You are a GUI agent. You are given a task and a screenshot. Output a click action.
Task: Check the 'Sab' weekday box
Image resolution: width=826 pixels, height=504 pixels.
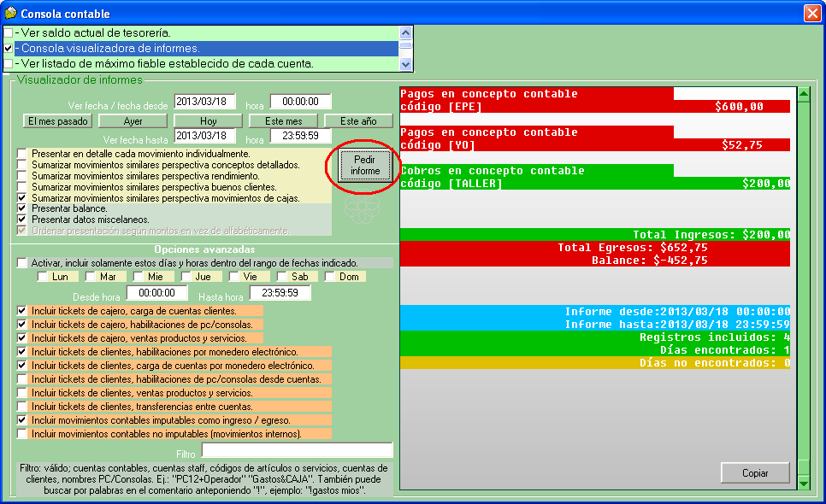pos(282,277)
